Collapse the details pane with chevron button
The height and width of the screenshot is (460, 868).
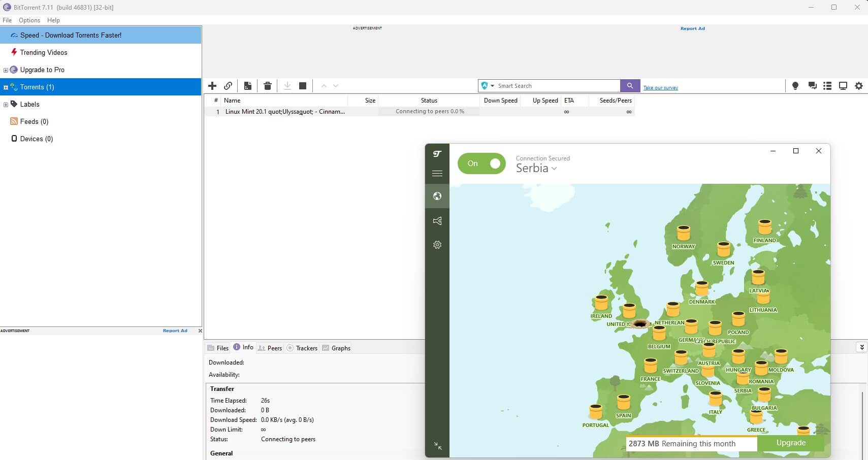click(x=862, y=347)
